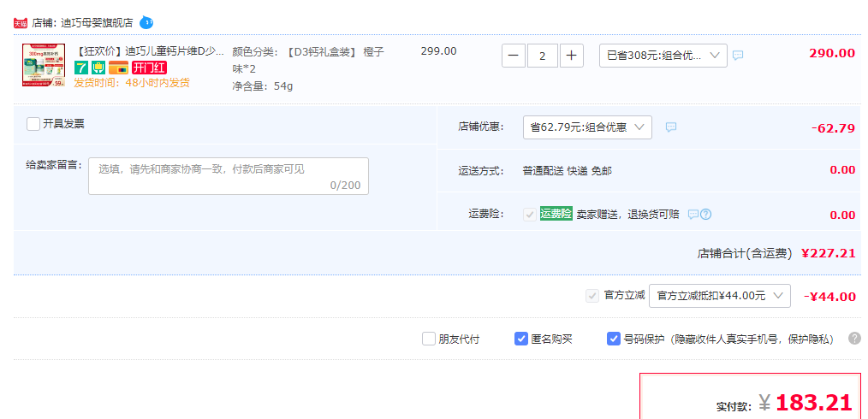Screen dimensions: 868x419
Task: Open the 官方立减抵扣¥44.00元 dropdown
Action: pos(720,296)
